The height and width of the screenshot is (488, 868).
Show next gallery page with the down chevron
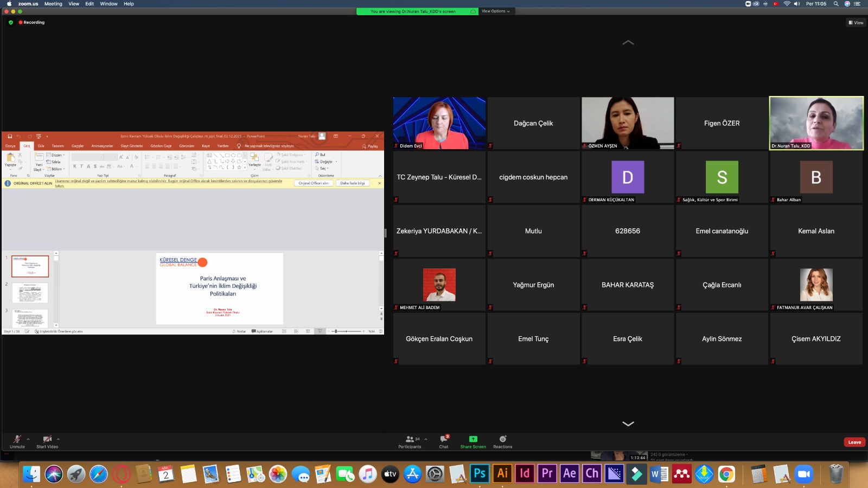pyautogui.click(x=628, y=424)
